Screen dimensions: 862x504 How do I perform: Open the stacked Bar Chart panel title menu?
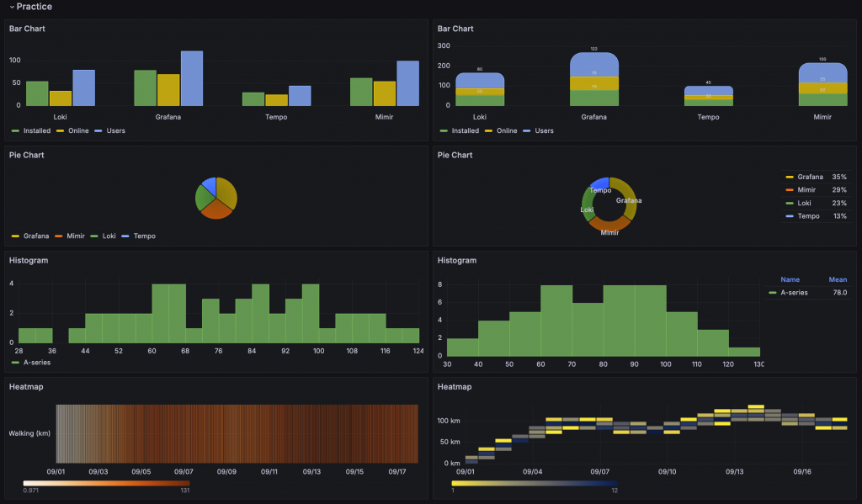point(455,29)
